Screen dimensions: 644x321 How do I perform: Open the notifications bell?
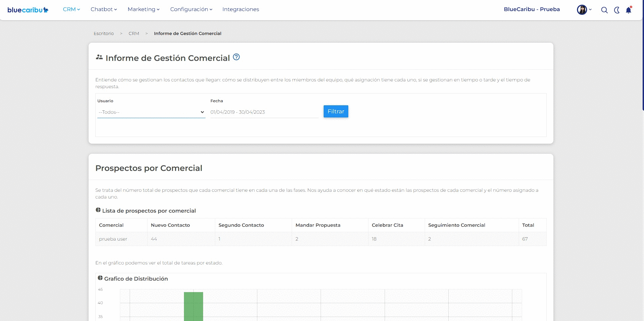tap(629, 10)
